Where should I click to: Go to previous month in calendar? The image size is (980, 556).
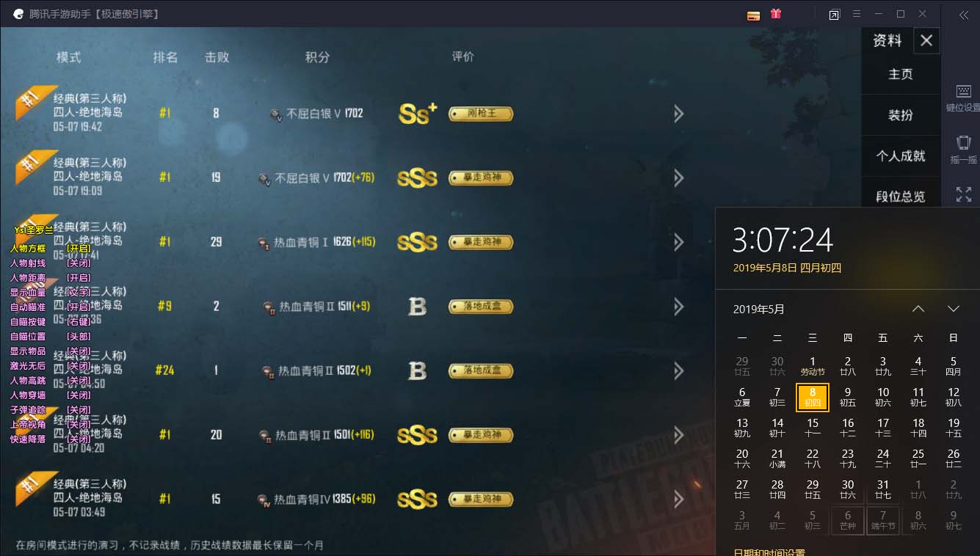[918, 309]
